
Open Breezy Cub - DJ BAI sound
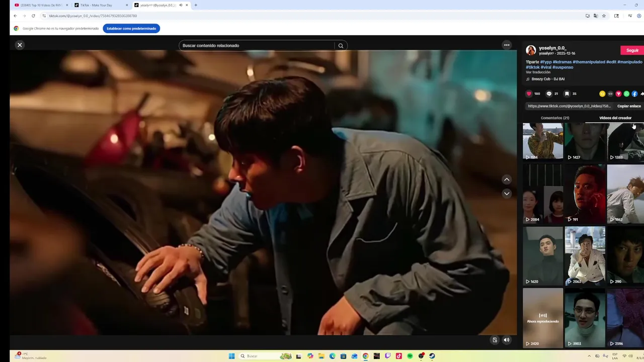[547, 79]
